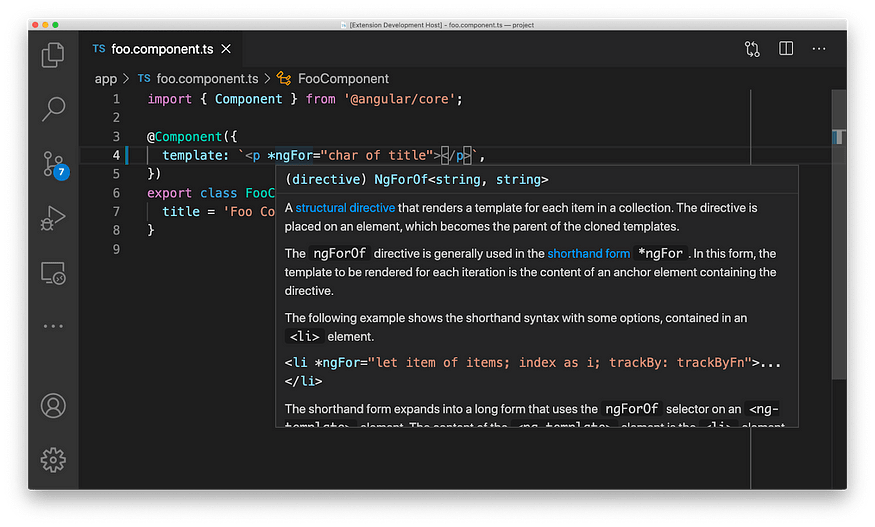This screenshot has height=527, width=875.
Task: Click the title property on line 7
Action: point(181,212)
